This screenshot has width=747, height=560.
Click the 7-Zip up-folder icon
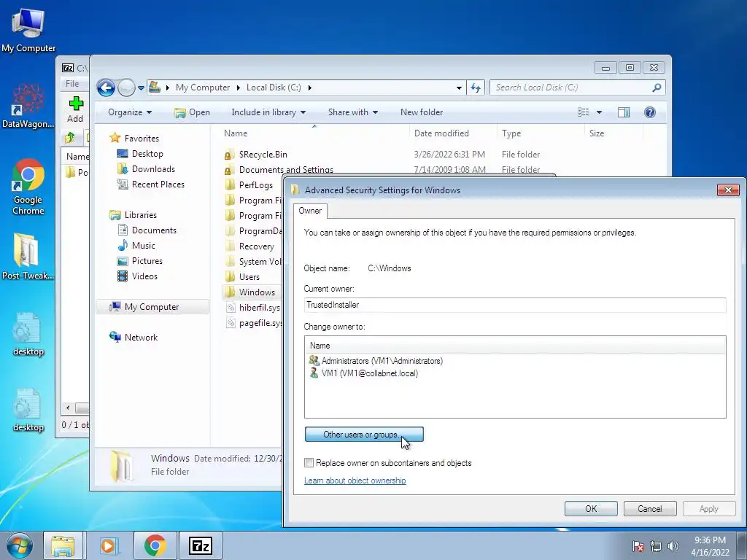point(70,138)
